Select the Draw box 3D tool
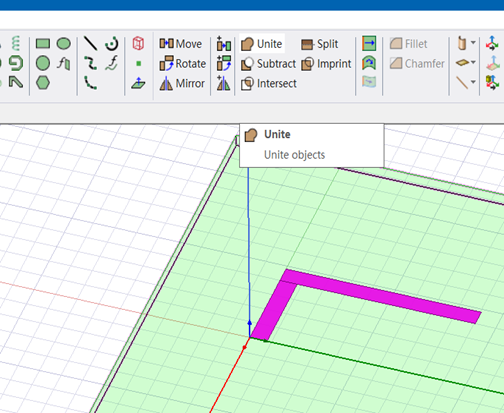 (x=138, y=43)
